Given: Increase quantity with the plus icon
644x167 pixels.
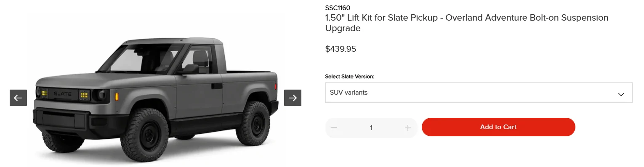Looking at the screenshot, I should tap(407, 128).
